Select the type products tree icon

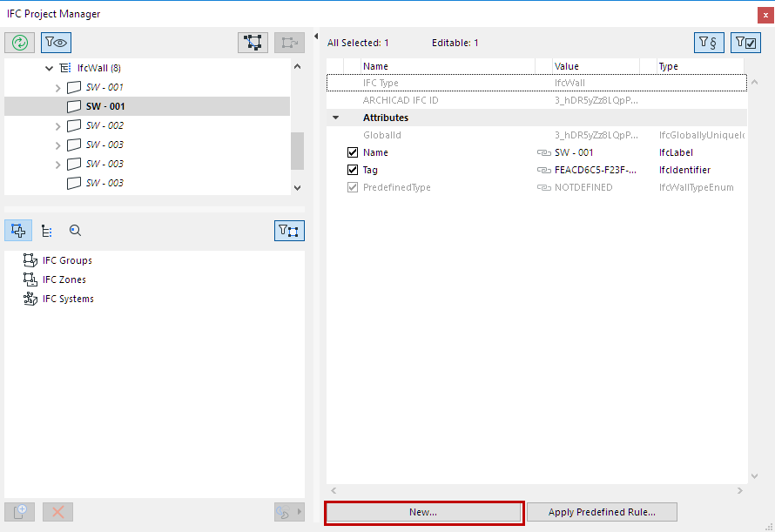tap(47, 231)
